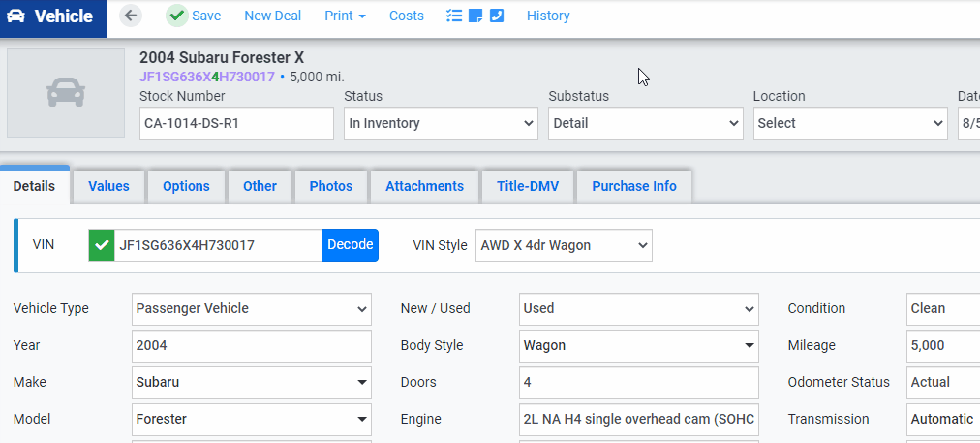
Task: Click the vehicle photo placeholder thumbnail
Action: point(66,93)
